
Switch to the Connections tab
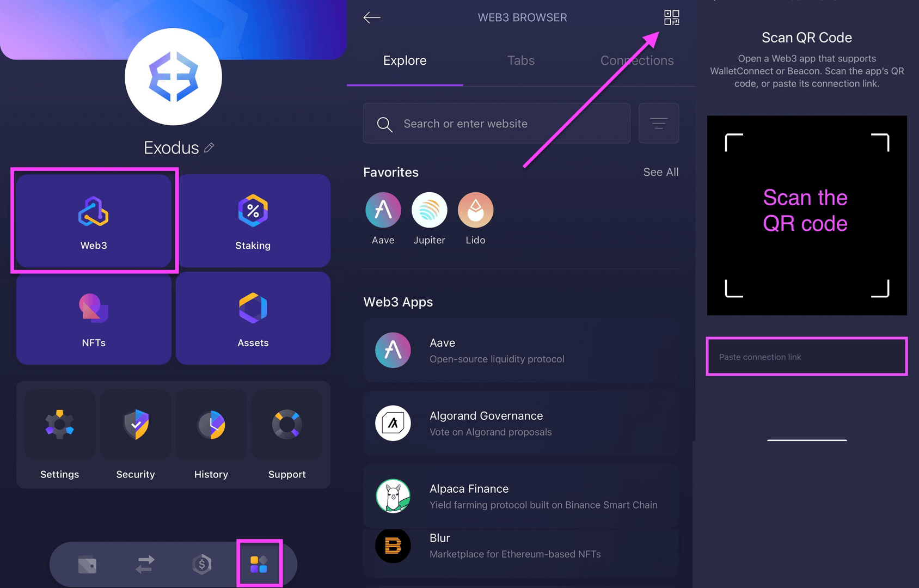637,60
